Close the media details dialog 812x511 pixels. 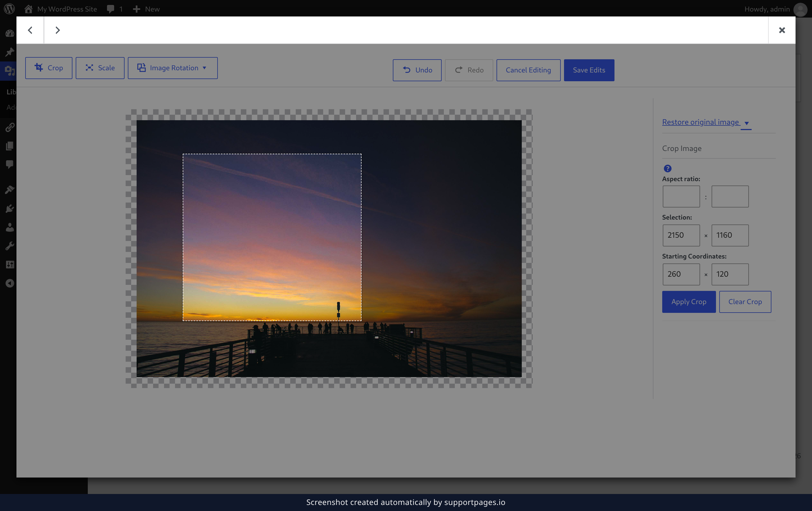coord(782,30)
